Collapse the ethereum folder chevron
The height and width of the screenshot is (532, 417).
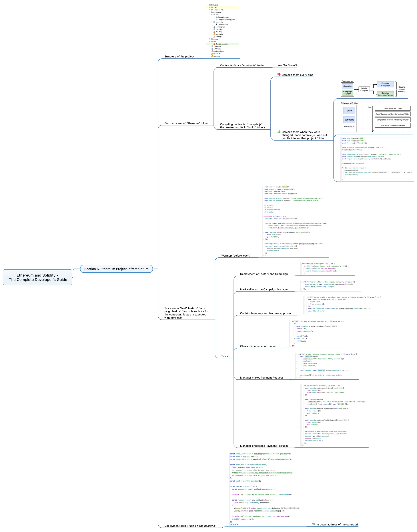210,12
